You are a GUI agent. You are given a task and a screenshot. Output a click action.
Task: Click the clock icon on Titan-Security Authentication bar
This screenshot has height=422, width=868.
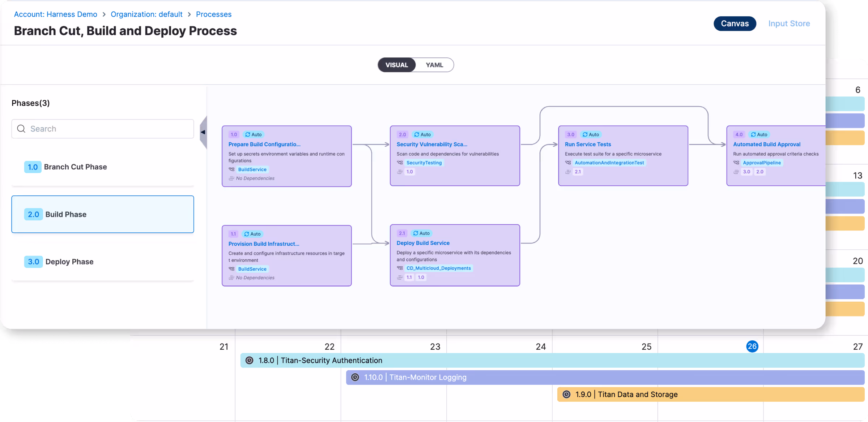pyautogui.click(x=249, y=360)
